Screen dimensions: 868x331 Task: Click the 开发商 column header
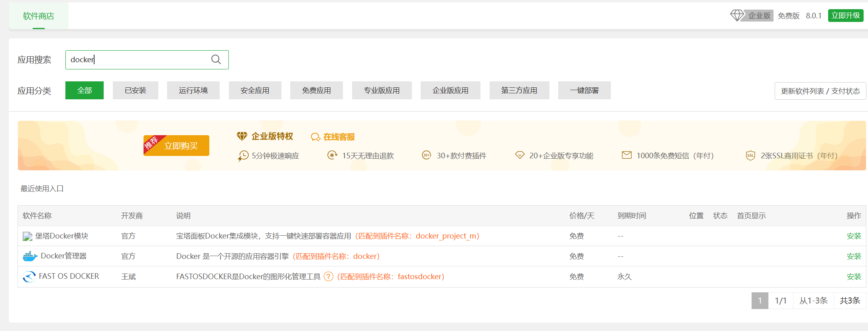point(132,216)
